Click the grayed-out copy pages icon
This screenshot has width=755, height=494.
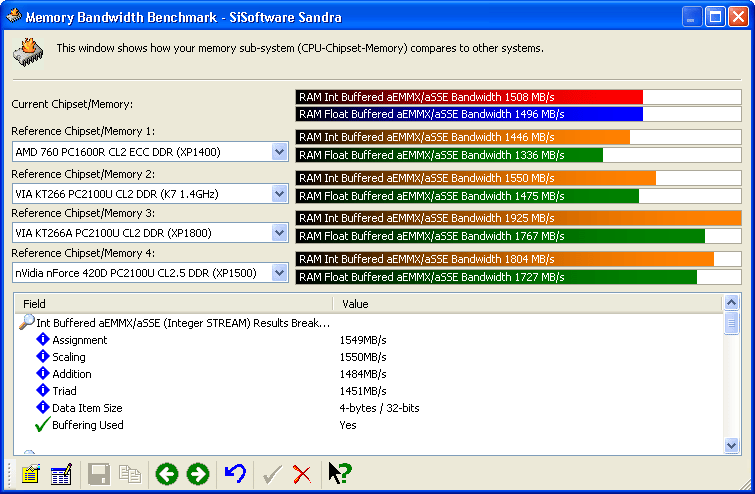click(130, 474)
